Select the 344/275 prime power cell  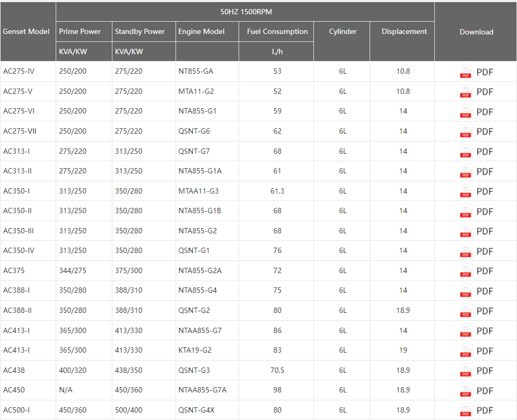(x=84, y=270)
